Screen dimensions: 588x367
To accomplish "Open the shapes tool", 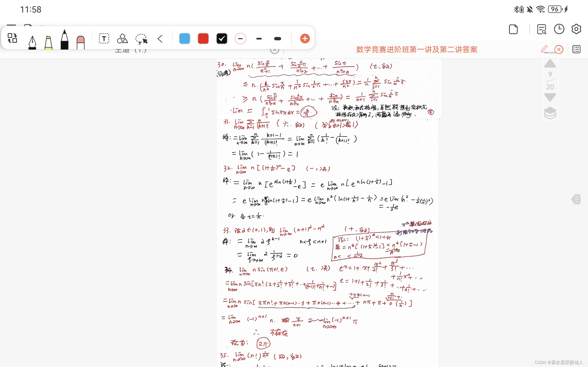I will (x=122, y=39).
